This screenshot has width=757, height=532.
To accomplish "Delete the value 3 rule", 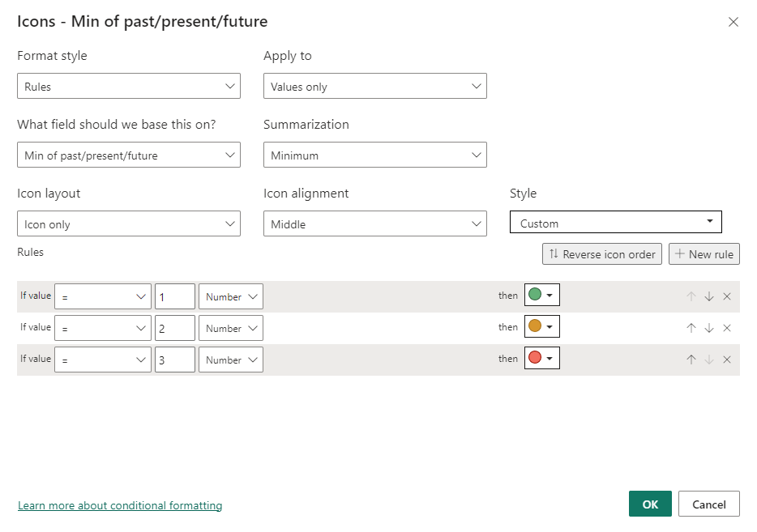I will (726, 360).
